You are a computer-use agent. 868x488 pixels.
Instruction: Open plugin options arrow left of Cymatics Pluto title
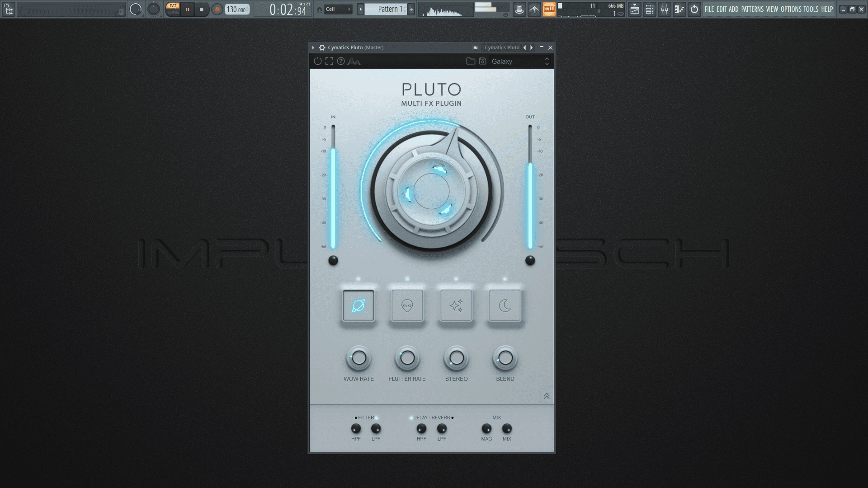[313, 47]
